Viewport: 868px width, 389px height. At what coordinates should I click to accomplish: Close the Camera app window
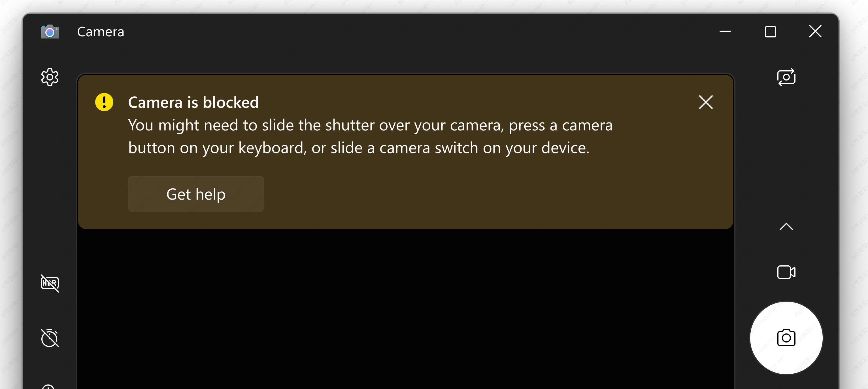point(815,32)
